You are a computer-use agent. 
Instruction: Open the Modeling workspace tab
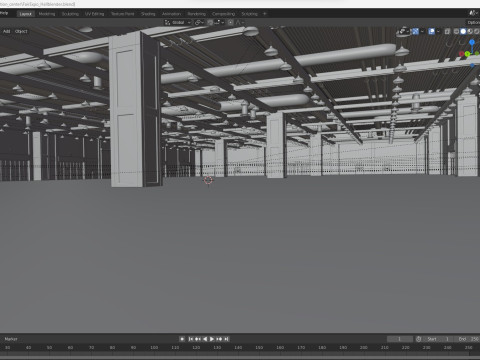click(47, 14)
